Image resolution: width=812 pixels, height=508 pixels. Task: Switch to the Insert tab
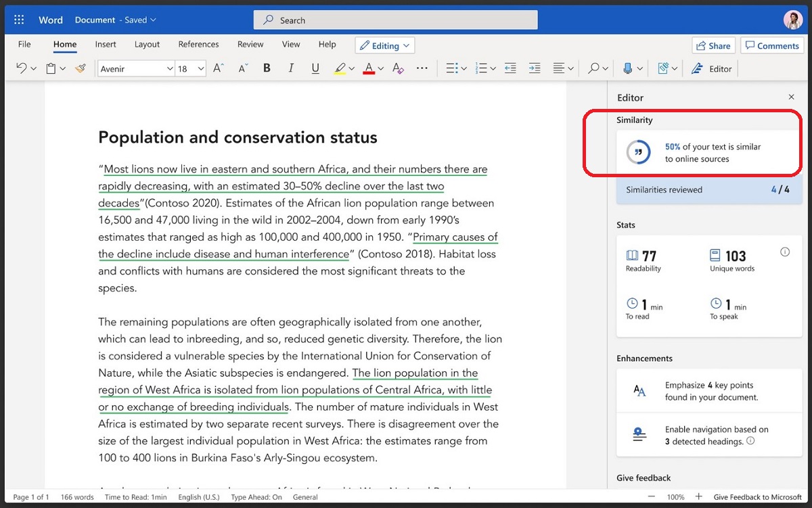click(106, 44)
